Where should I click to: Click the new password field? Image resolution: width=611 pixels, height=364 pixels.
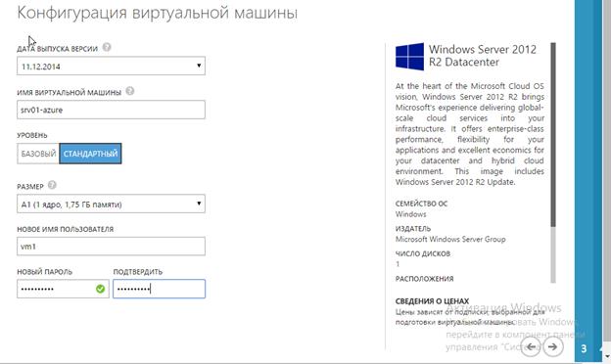[63, 289]
